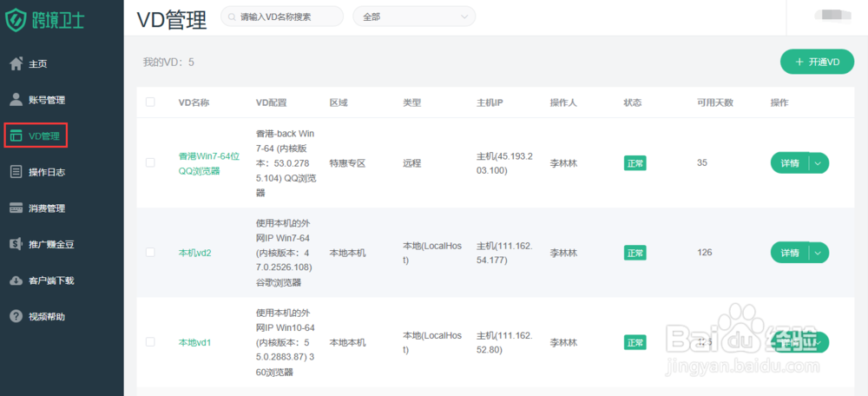Click 详情 button for 香港Win7-64位 QQ浏览器
Viewport: 868px width, 396px height.
click(789, 162)
